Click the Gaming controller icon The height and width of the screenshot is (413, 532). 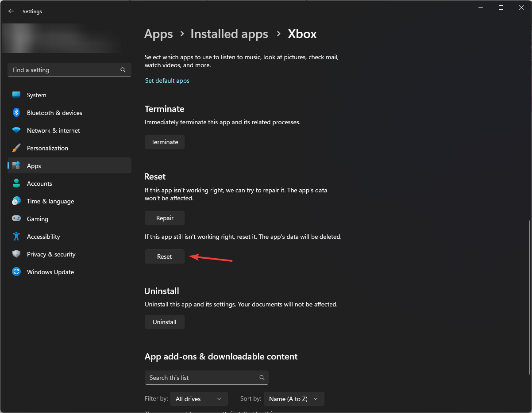[x=16, y=219]
